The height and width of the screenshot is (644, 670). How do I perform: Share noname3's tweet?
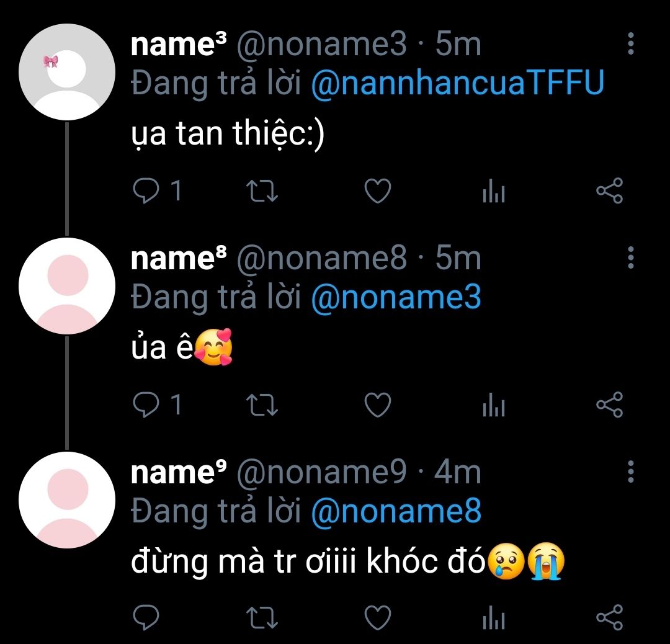(x=609, y=191)
